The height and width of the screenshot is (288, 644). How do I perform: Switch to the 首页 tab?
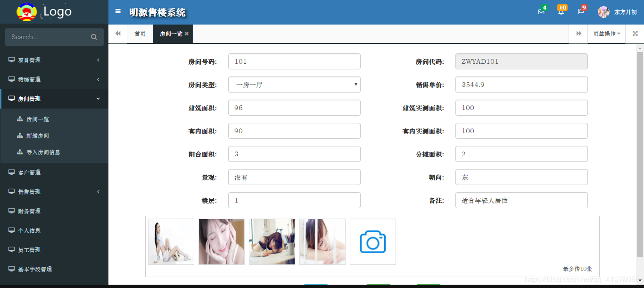(x=140, y=34)
